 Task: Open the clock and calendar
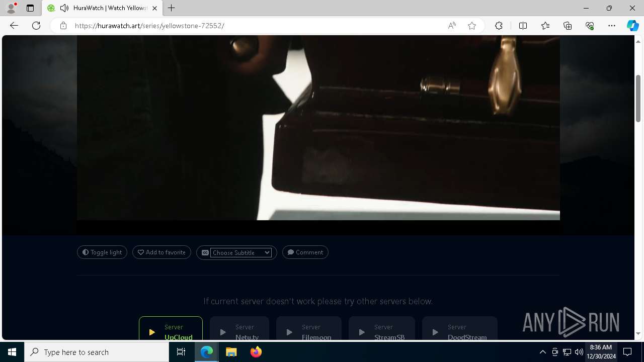pyautogui.click(x=601, y=352)
